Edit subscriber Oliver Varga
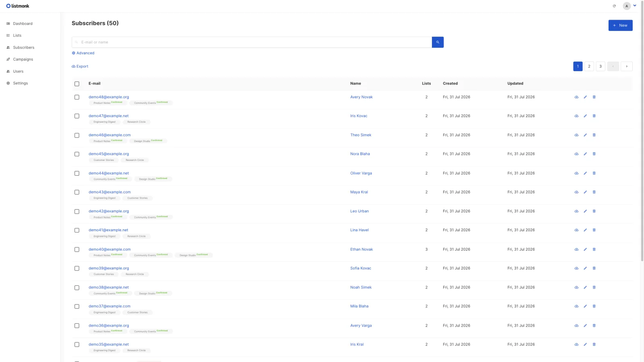The height and width of the screenshot is (362, 644). (x=585, y=173)
